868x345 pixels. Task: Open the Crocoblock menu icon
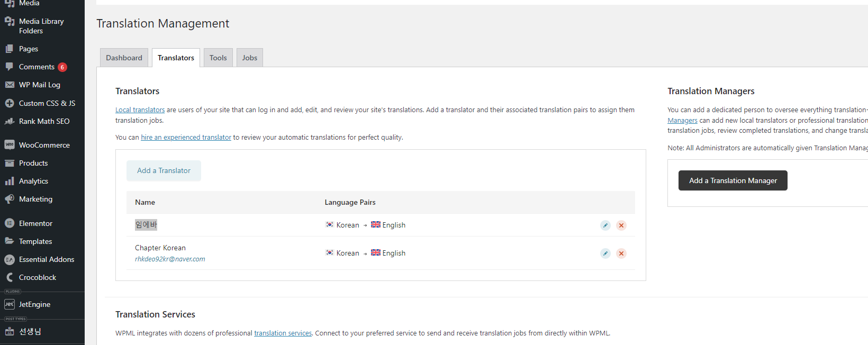[10, 277]
